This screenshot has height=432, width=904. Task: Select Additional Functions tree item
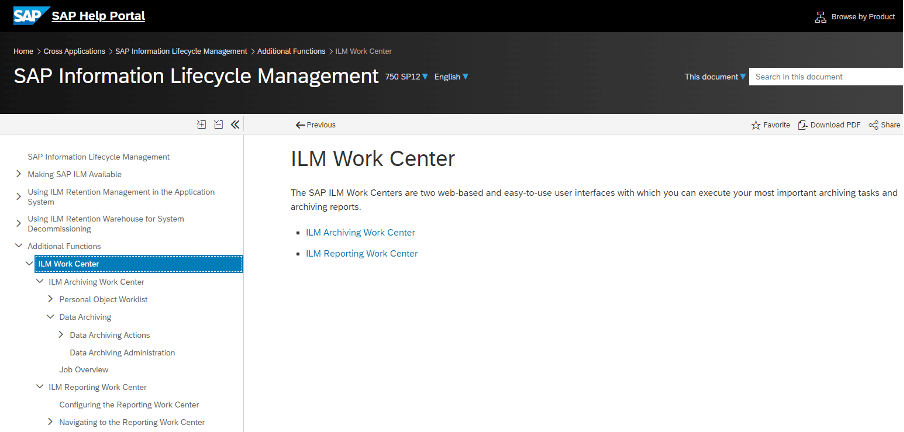[x=64, y=246]
